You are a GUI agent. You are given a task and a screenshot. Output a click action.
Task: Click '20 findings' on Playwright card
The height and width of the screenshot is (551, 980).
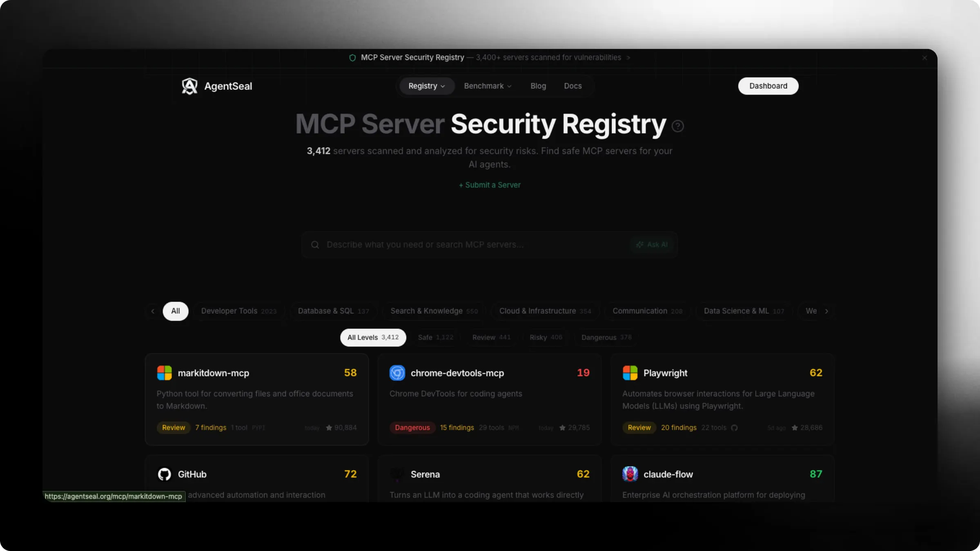(x=679, y=428)
